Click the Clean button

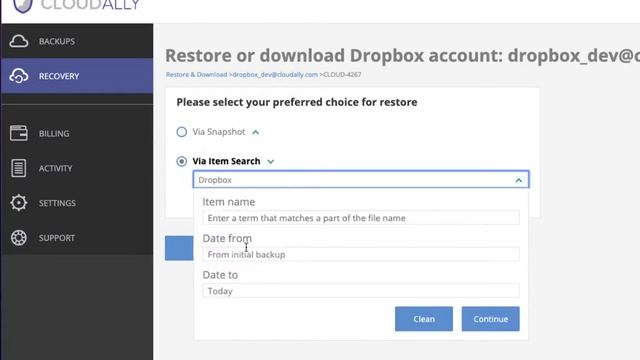pos(424,319)
